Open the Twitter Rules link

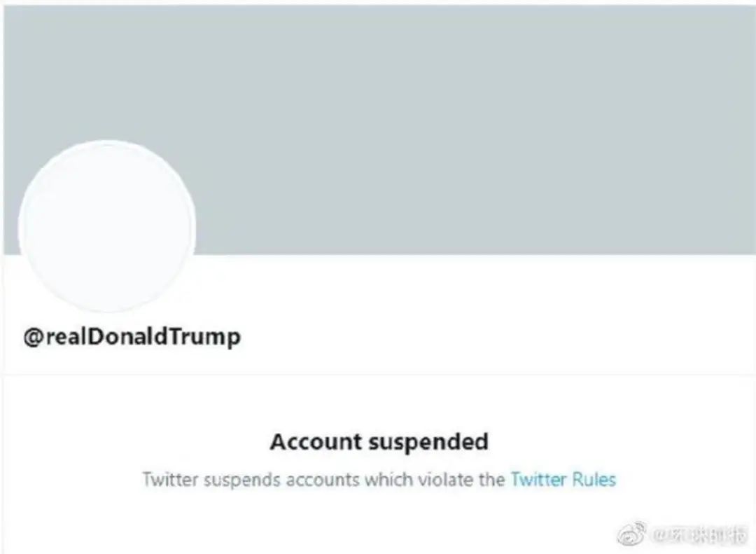[x=563, y=480]
